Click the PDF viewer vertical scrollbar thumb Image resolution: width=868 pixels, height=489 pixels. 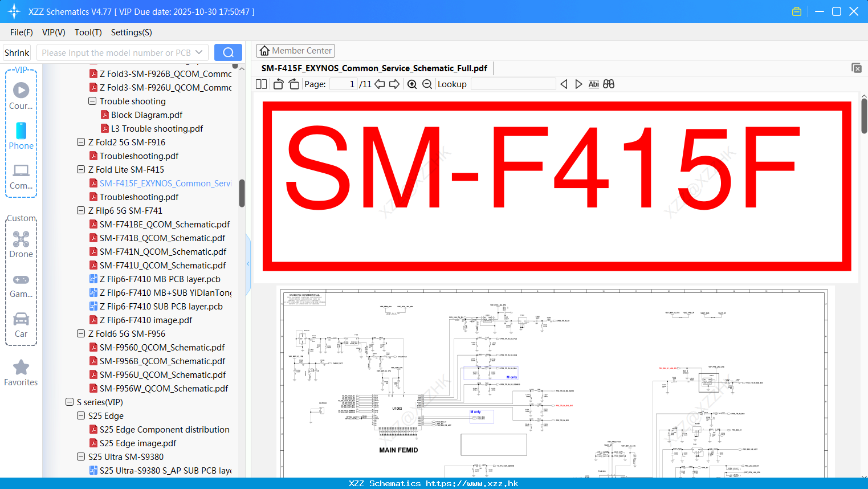[x=864, y=116]
